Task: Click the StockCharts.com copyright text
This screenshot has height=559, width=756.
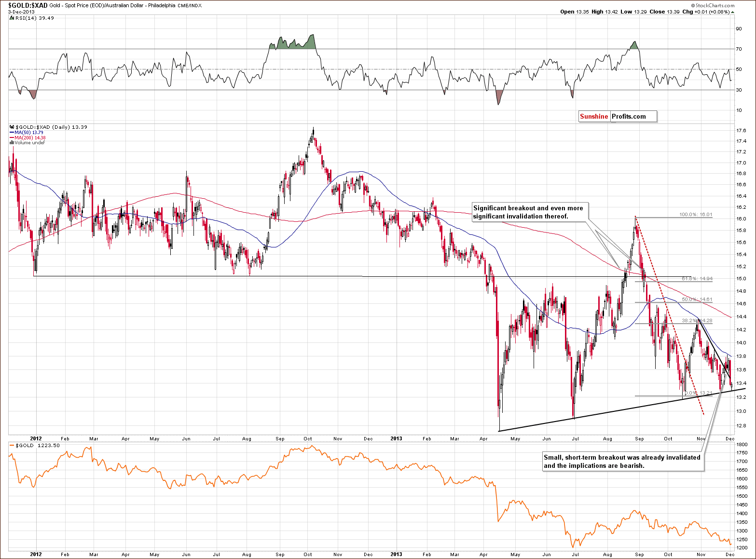Action: point(714,6)
